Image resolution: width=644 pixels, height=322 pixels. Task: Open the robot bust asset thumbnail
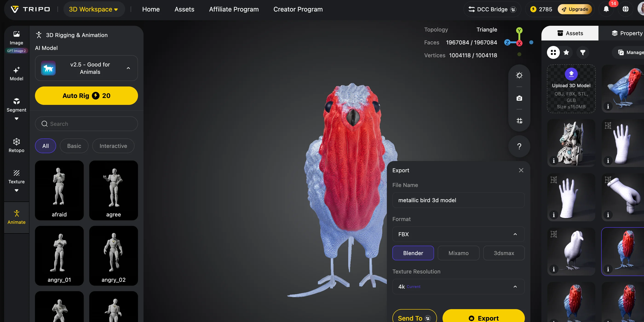(571, 143)
